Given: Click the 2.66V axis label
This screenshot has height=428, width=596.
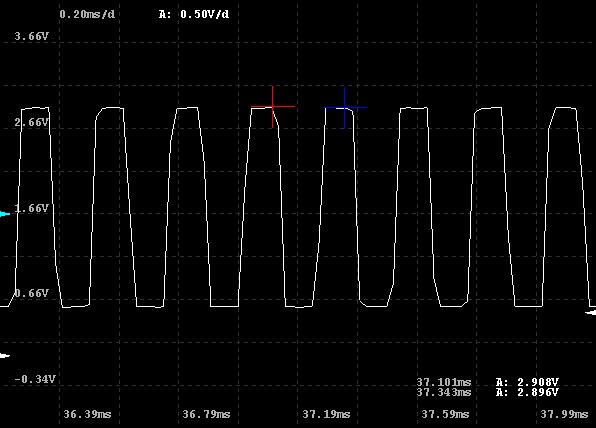Looking at the screenshot, I should click(32, 122).
